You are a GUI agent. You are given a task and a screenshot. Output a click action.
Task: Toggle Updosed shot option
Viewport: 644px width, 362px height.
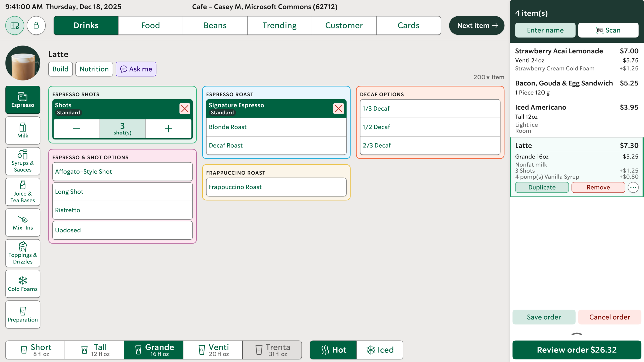(123, 230)
